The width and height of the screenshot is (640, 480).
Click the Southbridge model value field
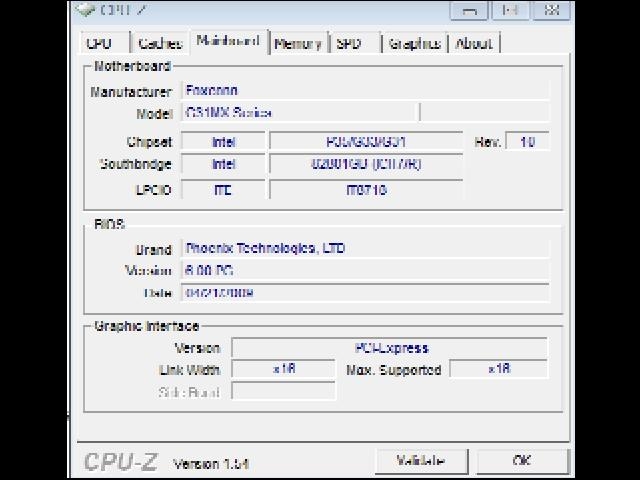(366, 164)
